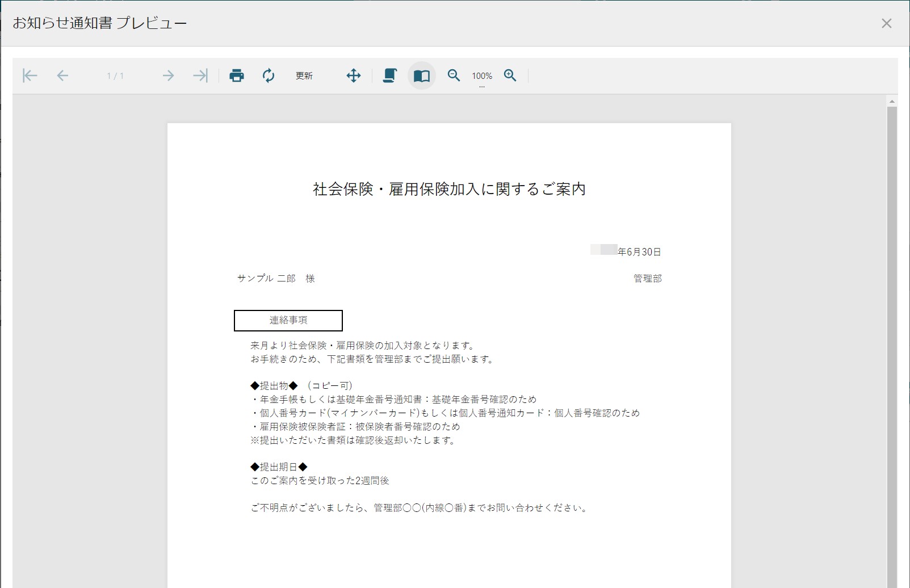Click the note ※提出いただいた書類は確認後返却いたします。

354,440
